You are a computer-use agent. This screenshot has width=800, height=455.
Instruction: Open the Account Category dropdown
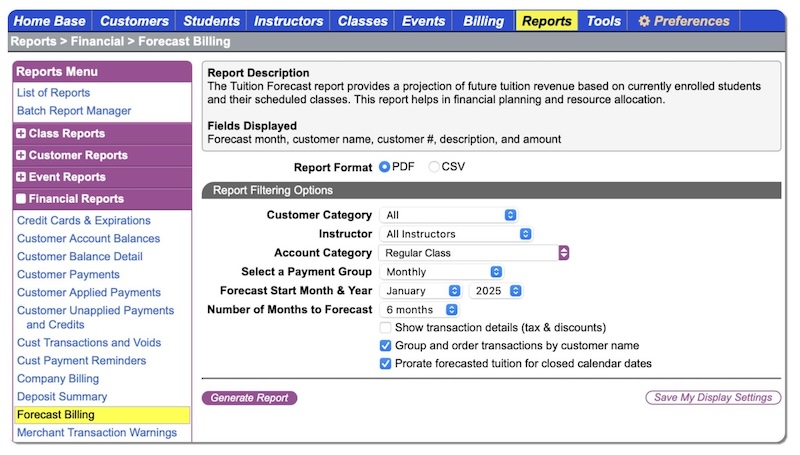point(473,253)
